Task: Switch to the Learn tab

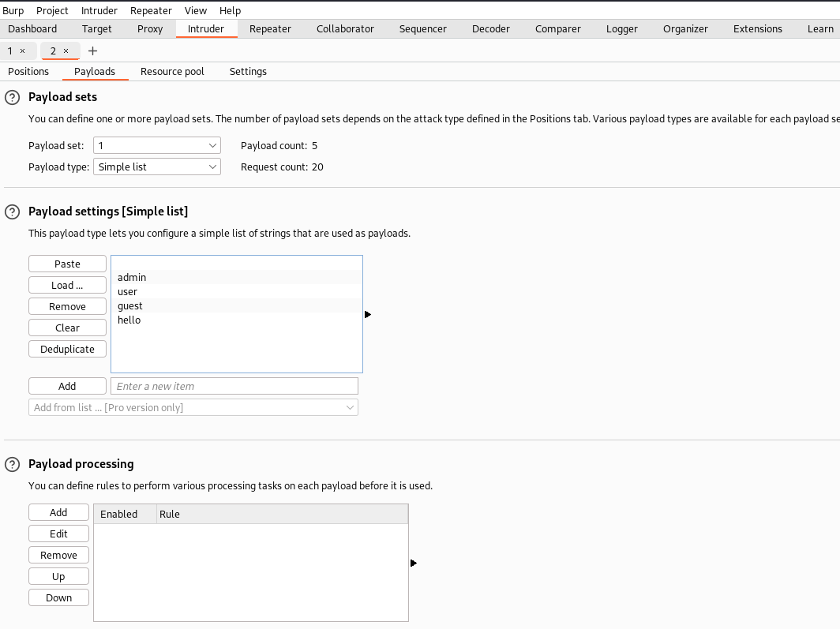Action: 820,29
